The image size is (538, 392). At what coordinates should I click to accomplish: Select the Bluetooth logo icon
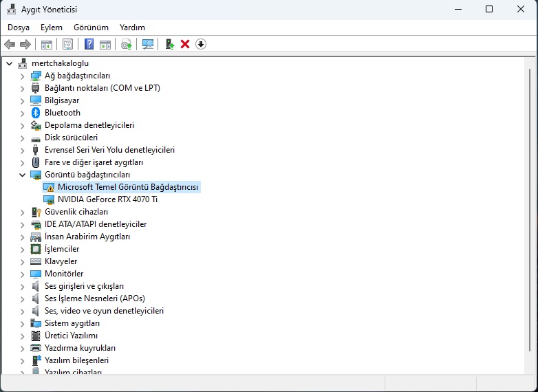(x=36, y=113)
